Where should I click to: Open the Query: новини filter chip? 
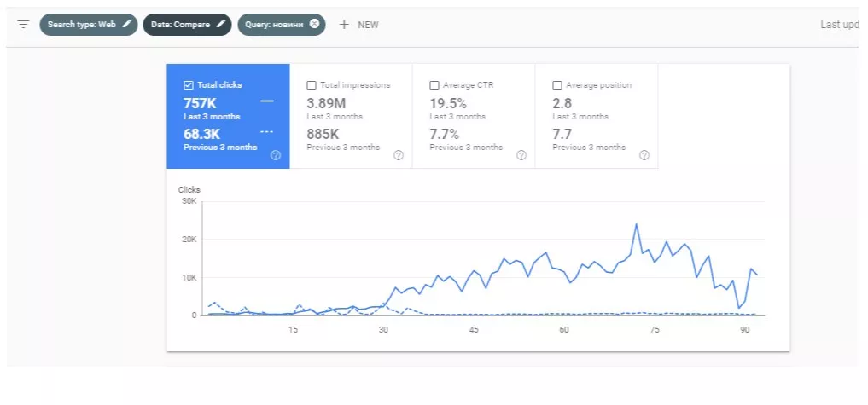tap(282, 25)
